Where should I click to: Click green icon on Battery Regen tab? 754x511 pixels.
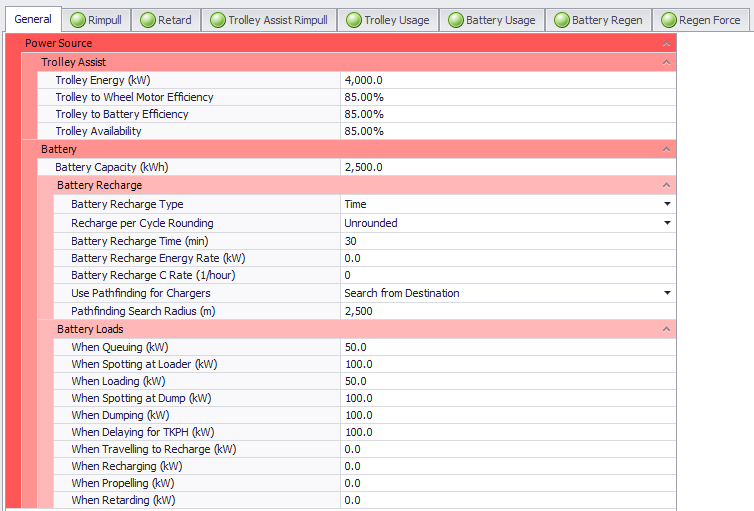(x=561, y=20)
